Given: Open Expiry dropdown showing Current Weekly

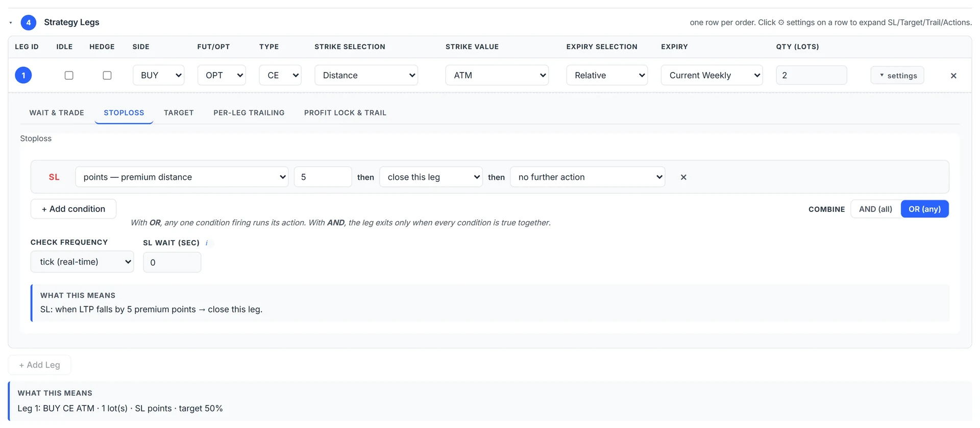Looking at the screenshot, I should 712,75.
